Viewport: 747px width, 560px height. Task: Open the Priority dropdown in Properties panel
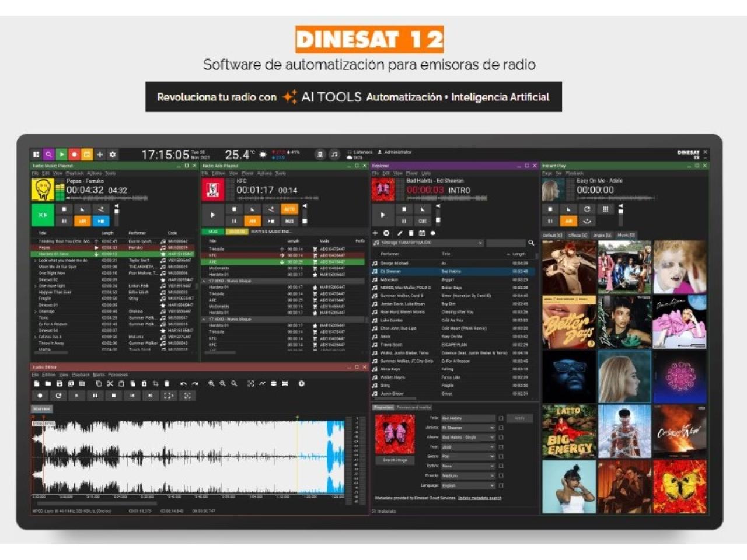pos(468,475)
